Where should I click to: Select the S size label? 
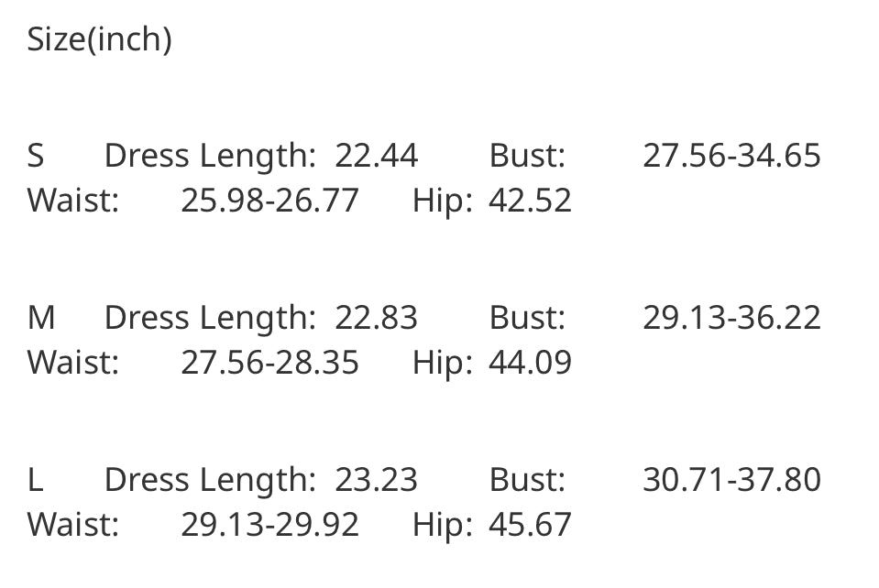pyautogui.click(x=36, y=156)
